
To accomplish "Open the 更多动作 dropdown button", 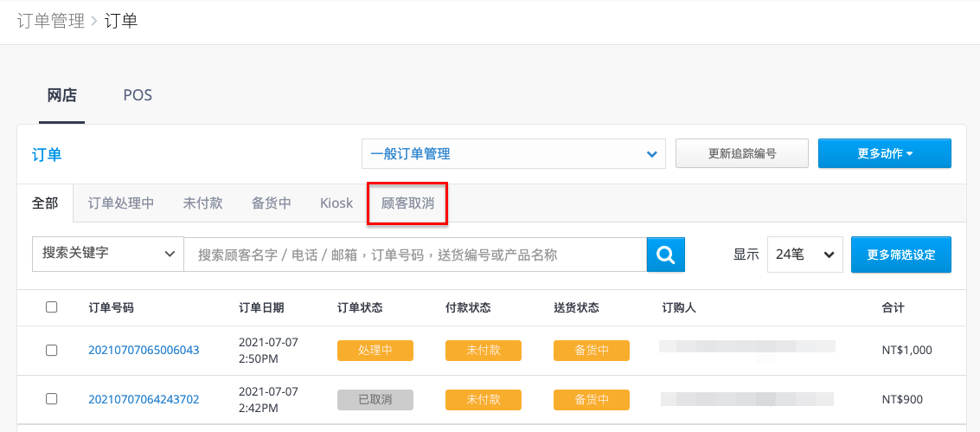I will tap(884, 154).
